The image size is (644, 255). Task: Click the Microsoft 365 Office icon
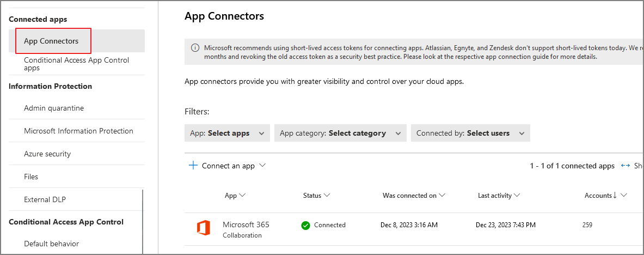click(x=203, y=229)
